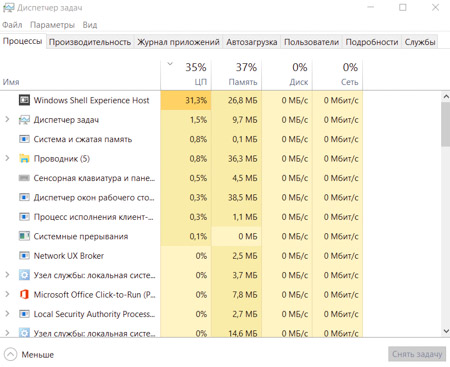Viewport: 450px width, 367px height.
Task: Click the sort arrow above the ЦП column
Action: tap(170, 63)
